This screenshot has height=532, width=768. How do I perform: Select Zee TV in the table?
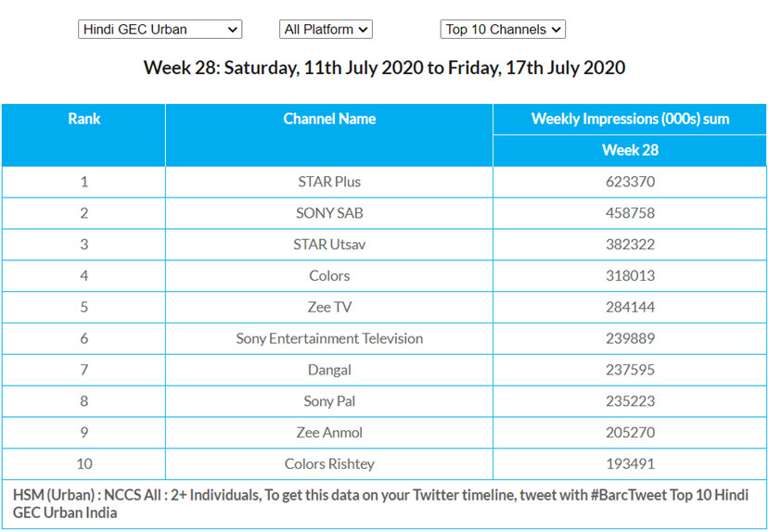coord(329,308)
